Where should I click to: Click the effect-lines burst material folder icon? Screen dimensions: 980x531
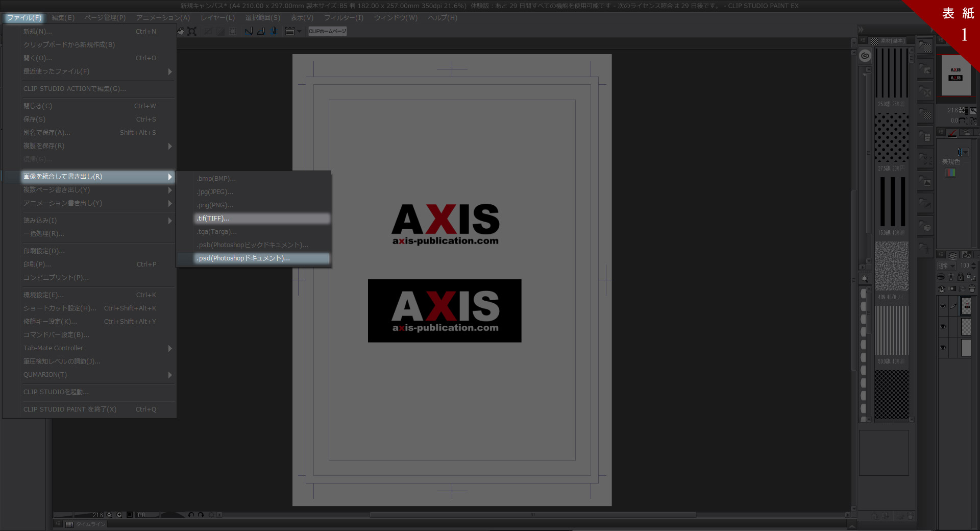(925, 159)
